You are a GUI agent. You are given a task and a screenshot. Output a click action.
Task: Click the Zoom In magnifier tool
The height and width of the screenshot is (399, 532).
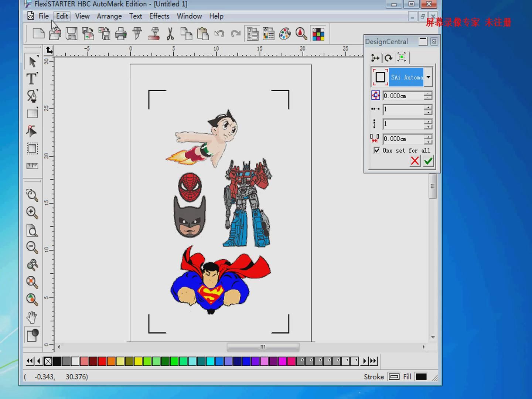click(x=32, y=212)
